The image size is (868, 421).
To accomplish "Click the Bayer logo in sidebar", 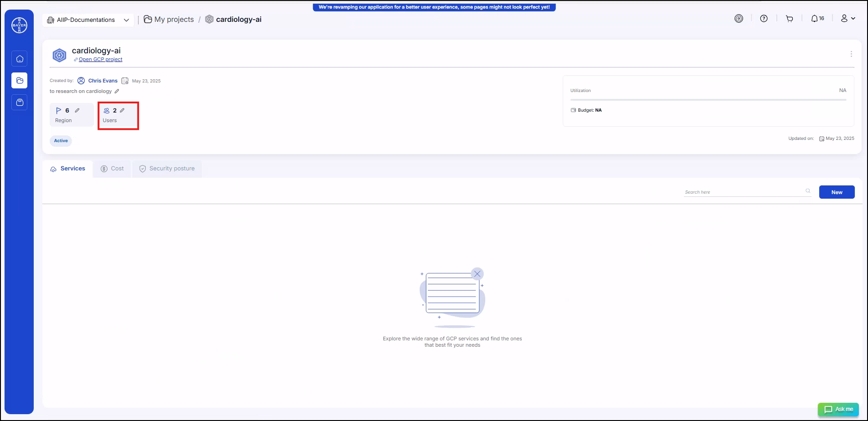I will (19, 25).
